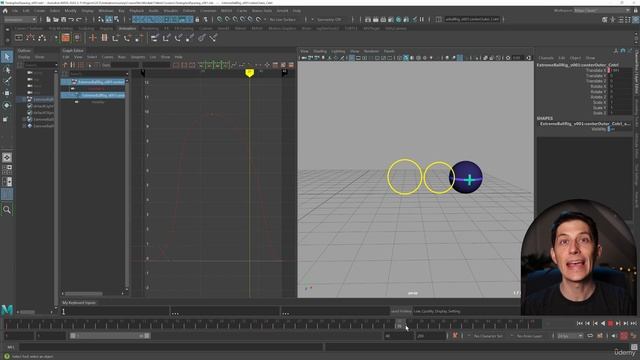
Task: Expand ExtremeBallRig node in Outliner
Action: click(x=24, y=99)
